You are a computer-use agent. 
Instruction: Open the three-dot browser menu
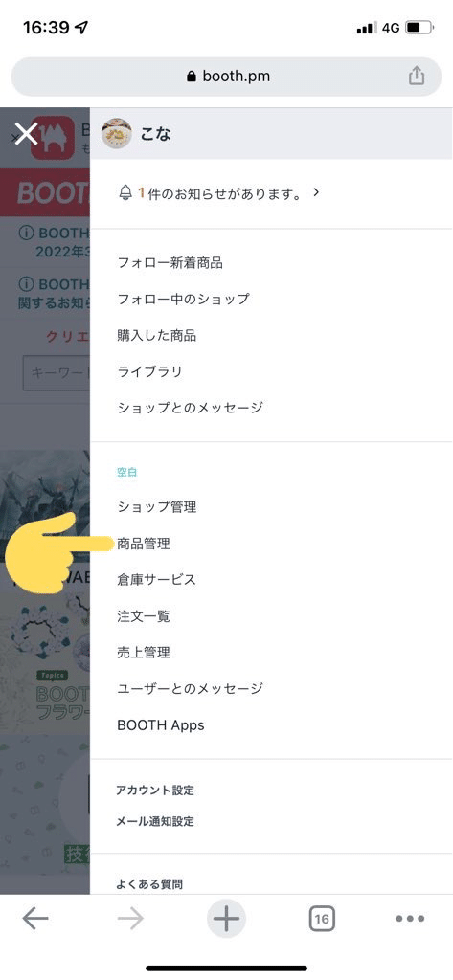point(411,919)
